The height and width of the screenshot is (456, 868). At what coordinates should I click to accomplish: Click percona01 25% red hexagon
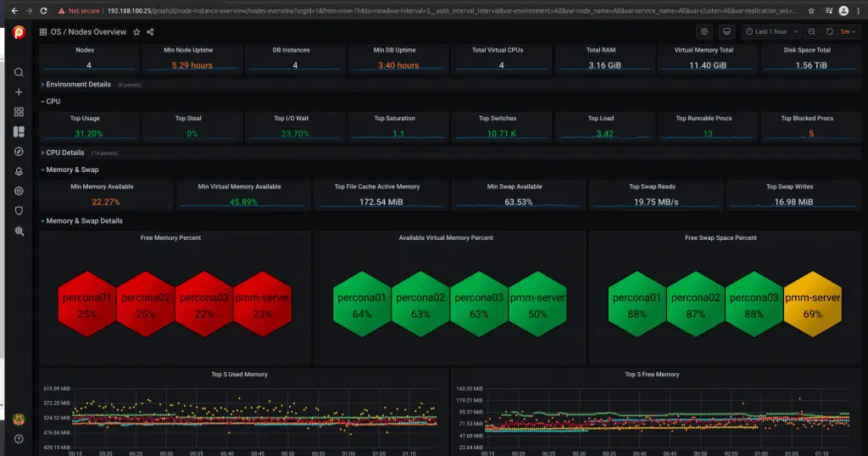point(87,304)
